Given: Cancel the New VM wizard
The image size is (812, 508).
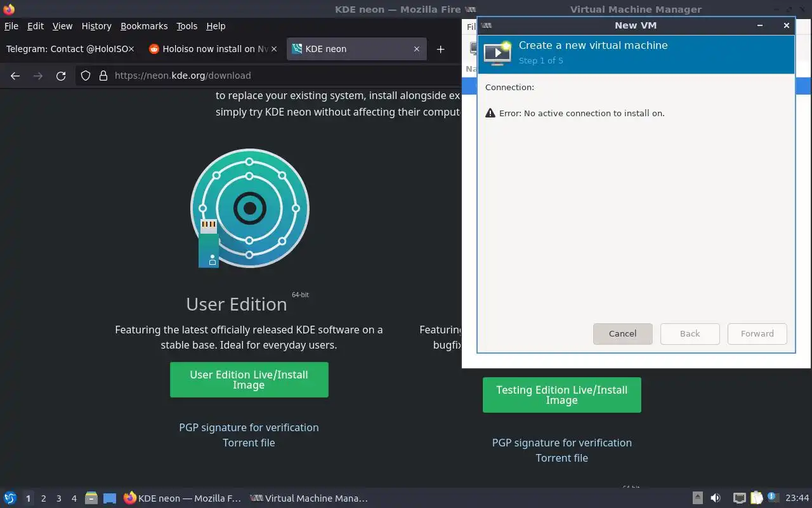Looking at the screenshot, I should pyautogui.click(x=622, y=333).
